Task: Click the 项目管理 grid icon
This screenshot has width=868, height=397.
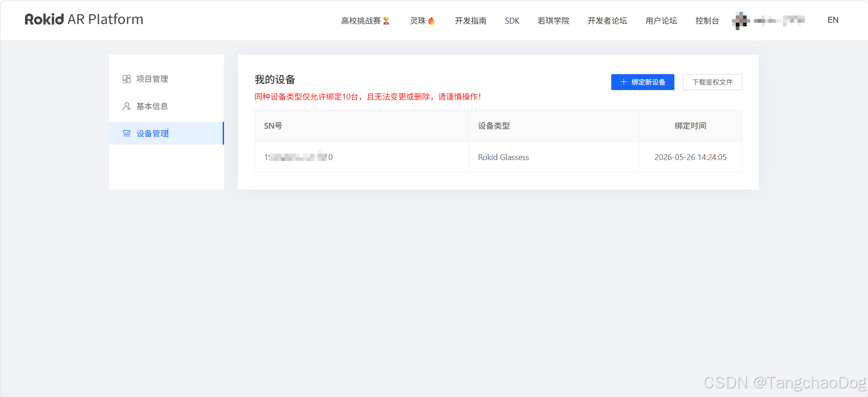Action: (126, 79)
